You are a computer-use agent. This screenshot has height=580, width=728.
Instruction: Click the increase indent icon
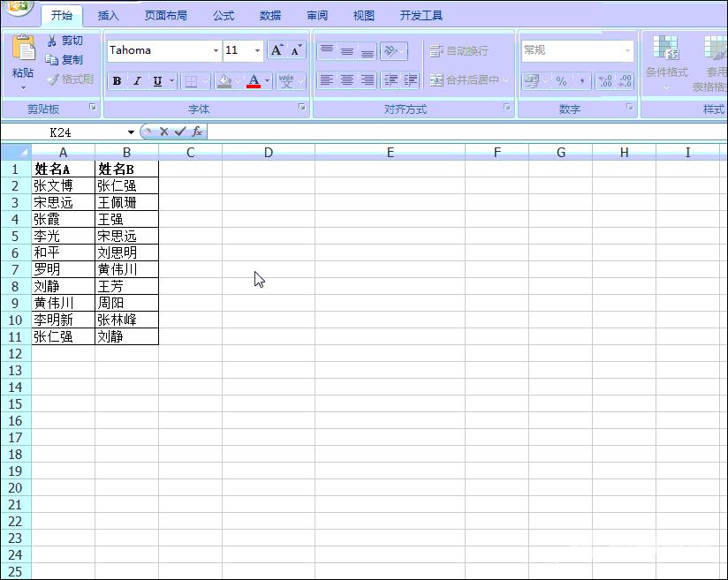point(411,80)
